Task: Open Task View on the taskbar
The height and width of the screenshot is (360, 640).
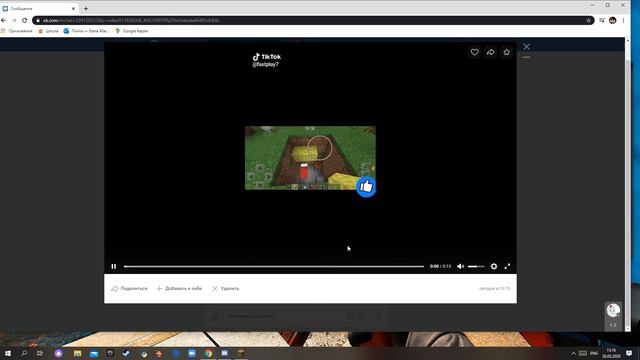Action: pyautogui.click(x=40, y=353)
